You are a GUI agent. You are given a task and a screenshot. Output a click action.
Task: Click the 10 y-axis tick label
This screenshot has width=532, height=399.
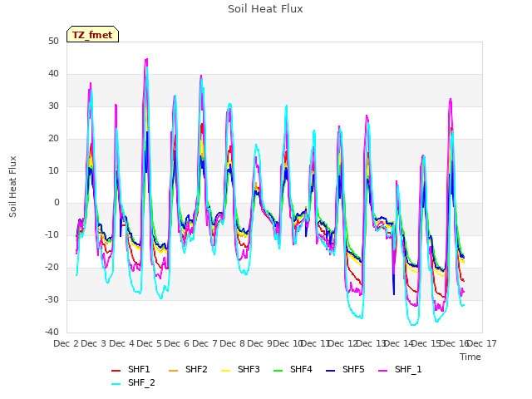53,170
